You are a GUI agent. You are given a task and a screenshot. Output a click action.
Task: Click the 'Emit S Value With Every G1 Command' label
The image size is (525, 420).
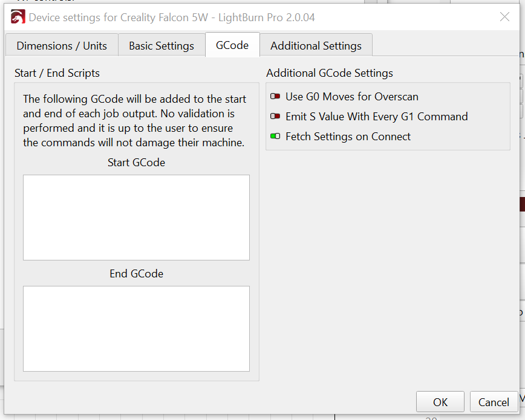[376, 117]
